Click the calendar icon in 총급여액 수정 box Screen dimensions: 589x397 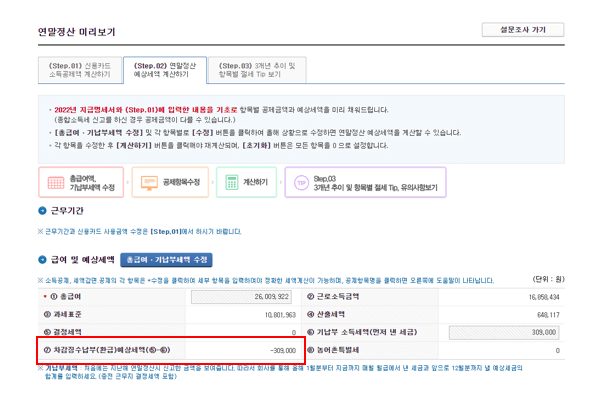56,183
